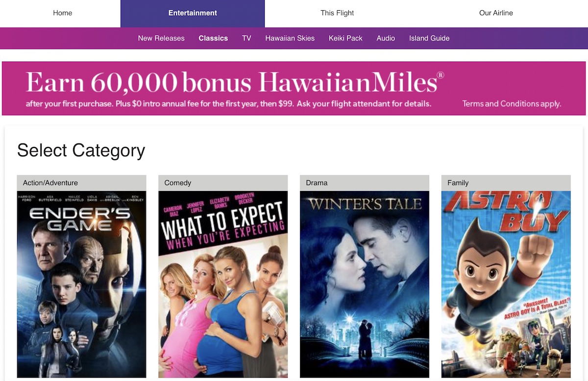The height and width of the screenshot is (381, 588).
Task: Open the Keiki Pack section
Action: [x=345, y=38]
